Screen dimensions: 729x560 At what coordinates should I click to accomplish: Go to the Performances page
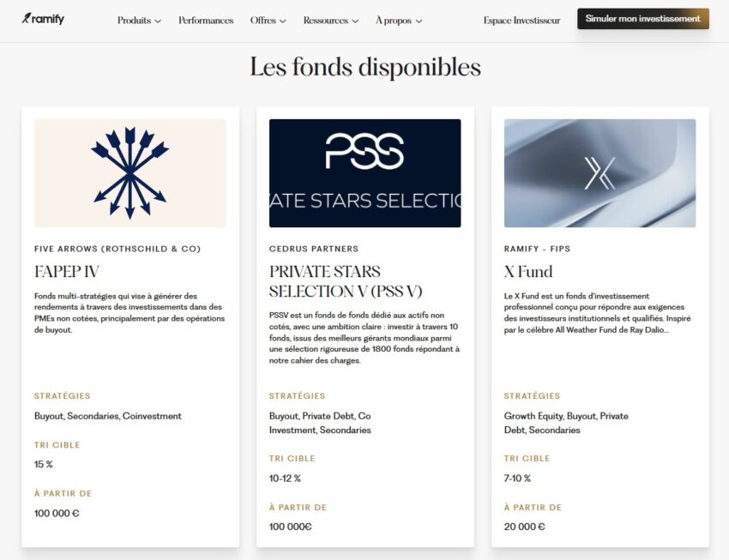click(x=206, y=21)
